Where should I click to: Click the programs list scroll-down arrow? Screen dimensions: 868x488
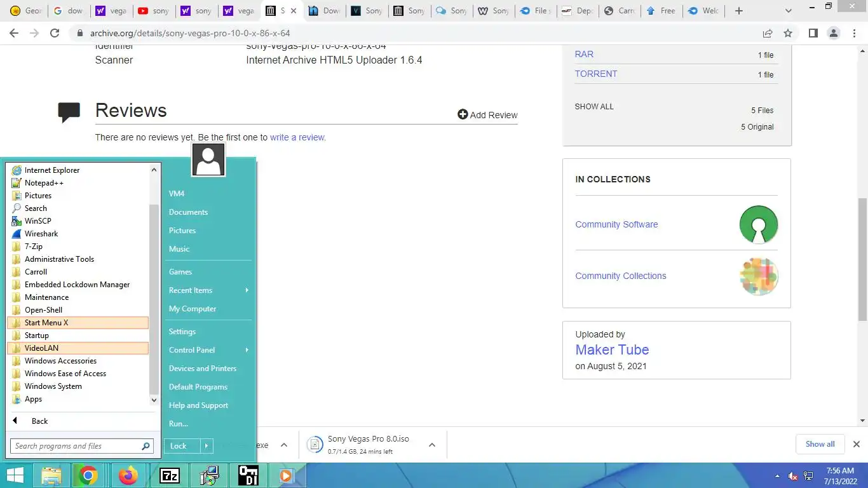154,400
